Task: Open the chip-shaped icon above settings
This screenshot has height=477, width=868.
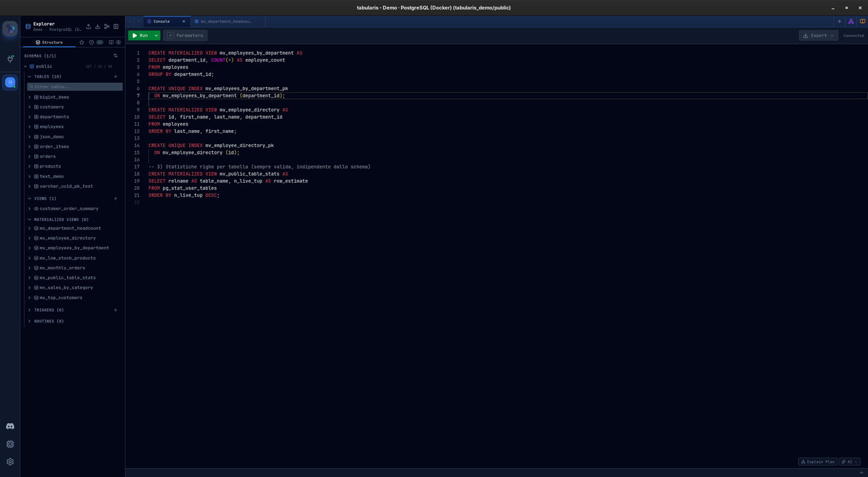Action: pos(10,444)
